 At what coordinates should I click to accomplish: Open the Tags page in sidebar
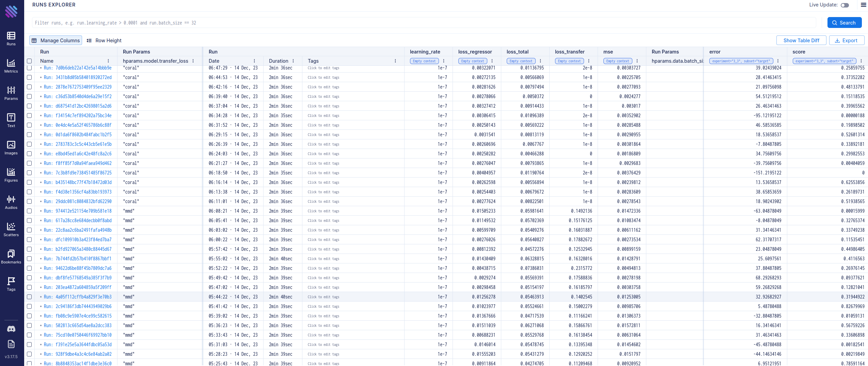coord(11,284)
